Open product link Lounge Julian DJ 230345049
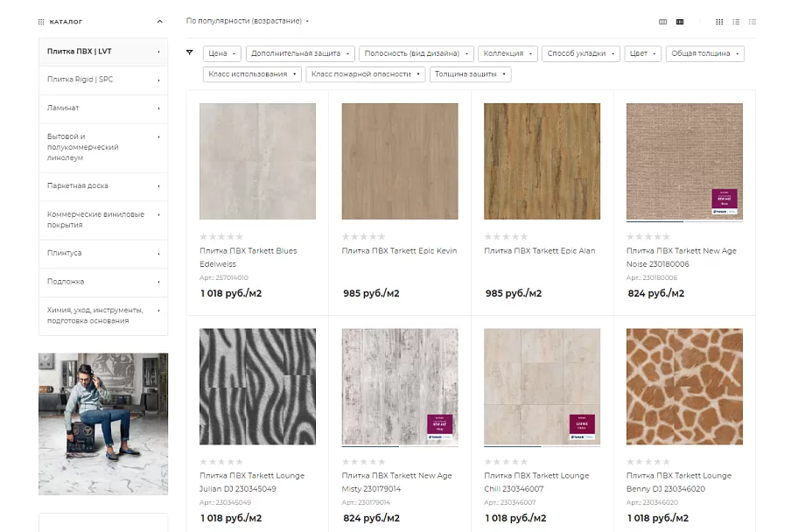798x532 pixels. coord(252,483)
